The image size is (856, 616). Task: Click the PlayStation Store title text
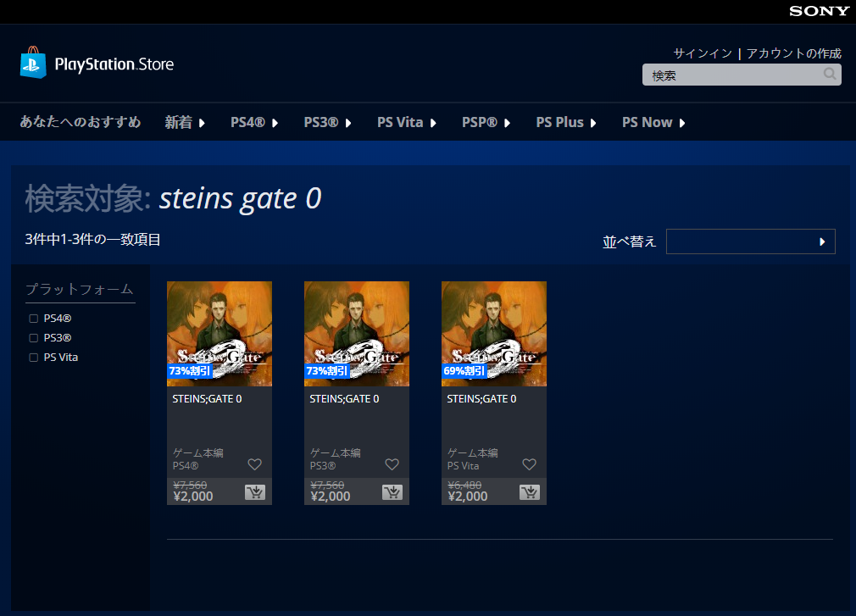114,64
